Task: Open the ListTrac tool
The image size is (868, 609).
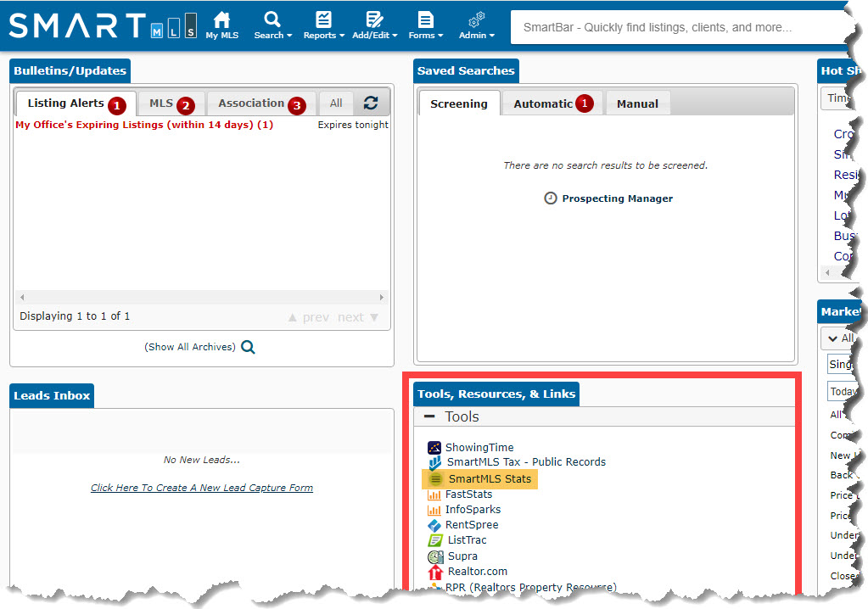Action: tap(467, 540)
